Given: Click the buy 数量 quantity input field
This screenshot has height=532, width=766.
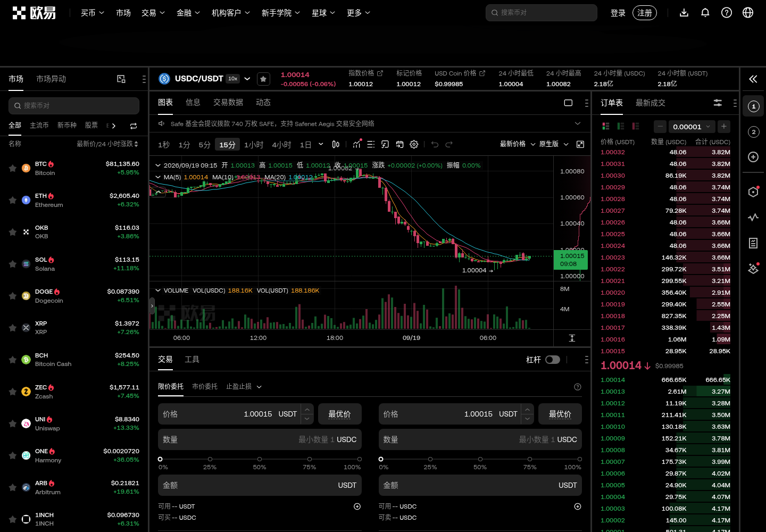Looking at the screenshot, I should [260, 439].
